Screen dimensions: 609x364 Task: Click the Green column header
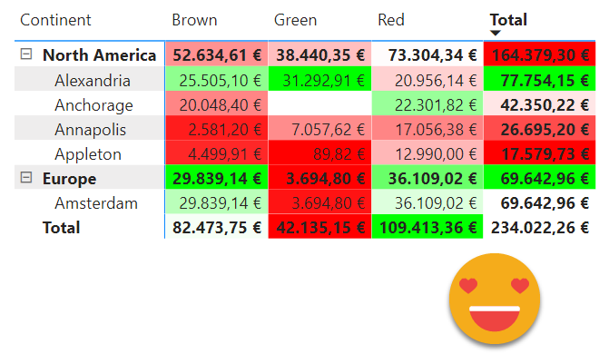click(x=295, y=20)
